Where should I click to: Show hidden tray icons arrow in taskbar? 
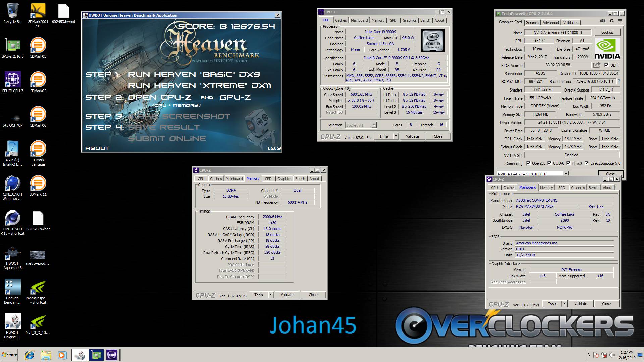[x=589, y=355]
